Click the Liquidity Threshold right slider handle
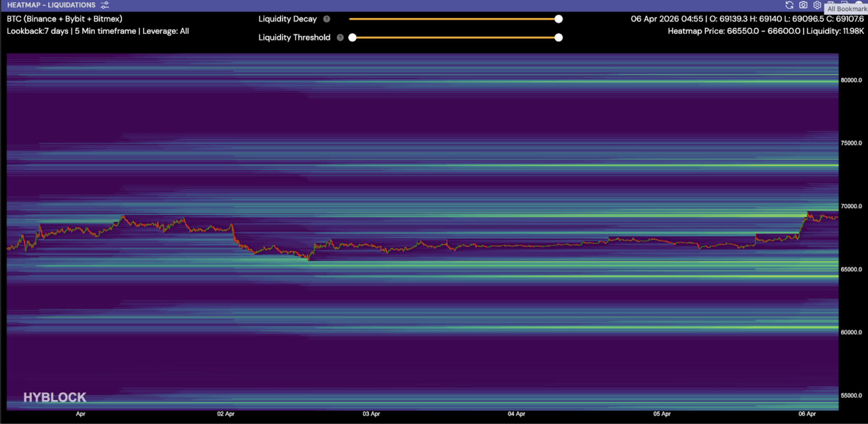 [x=558, y=38]
